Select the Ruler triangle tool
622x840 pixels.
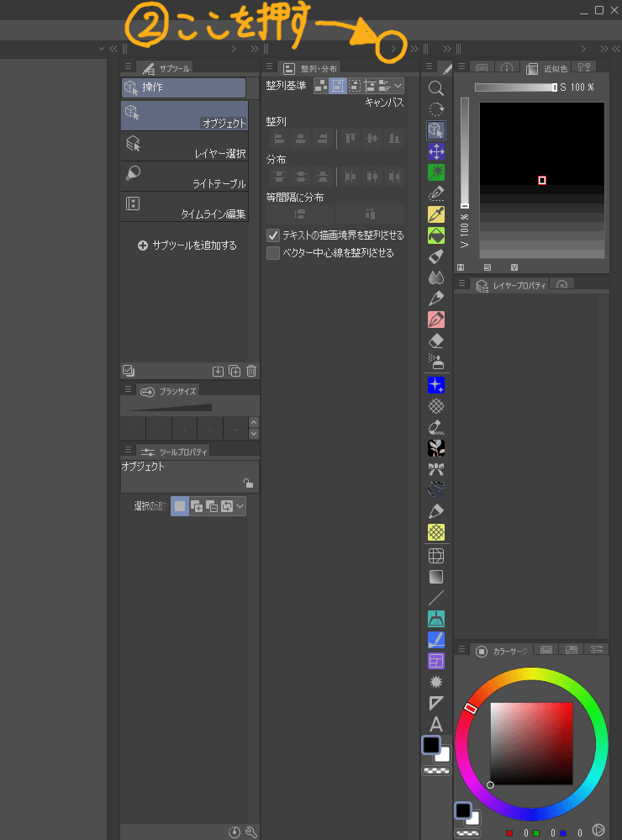coord(436,703)
